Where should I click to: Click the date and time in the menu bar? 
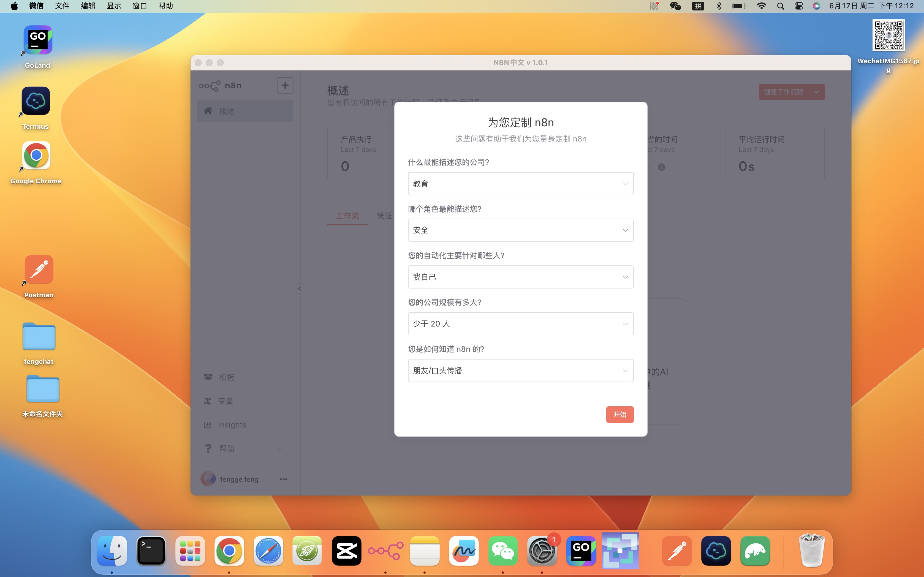click(x=871, y=6)
